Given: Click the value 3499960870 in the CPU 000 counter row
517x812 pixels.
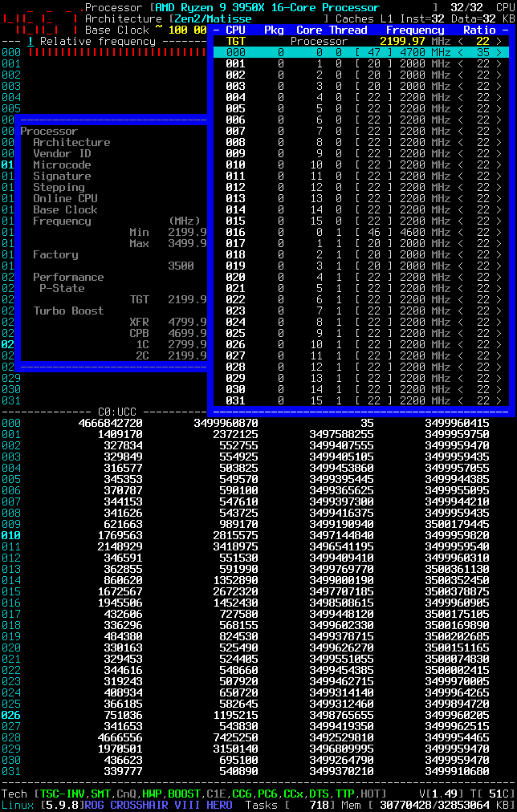Looking at the screenshot, I should pos(226,423).
